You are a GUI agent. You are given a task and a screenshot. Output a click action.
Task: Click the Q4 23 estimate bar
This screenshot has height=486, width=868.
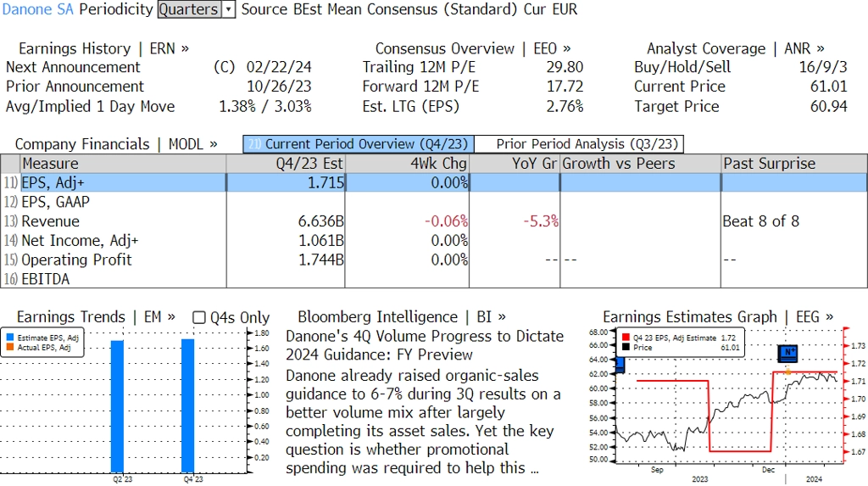[187, 405]
